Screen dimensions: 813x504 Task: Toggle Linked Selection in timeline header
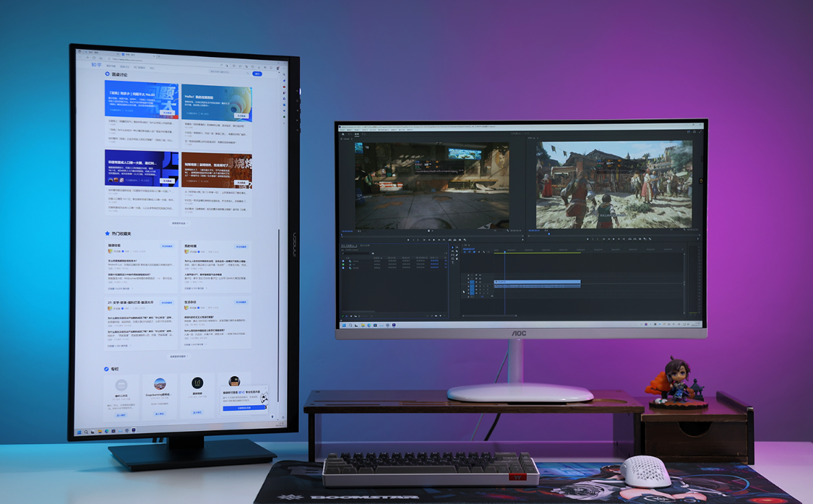coord(474,252)
